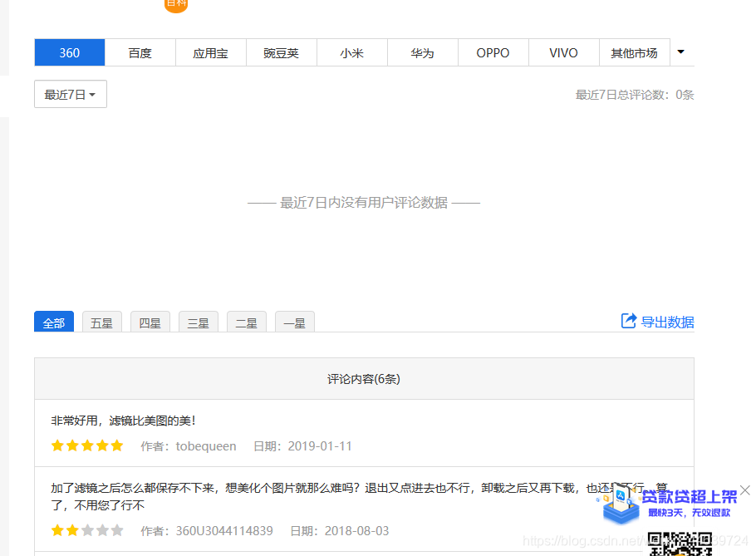Click date 2018-08-03
The width and height of the screenshot is (756, 556).
pyautogui.click(x=356, y=531)
